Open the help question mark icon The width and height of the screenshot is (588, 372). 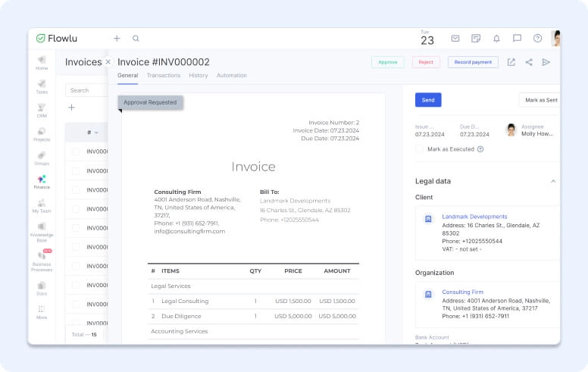pyautogui.click(x=537, y=38)
